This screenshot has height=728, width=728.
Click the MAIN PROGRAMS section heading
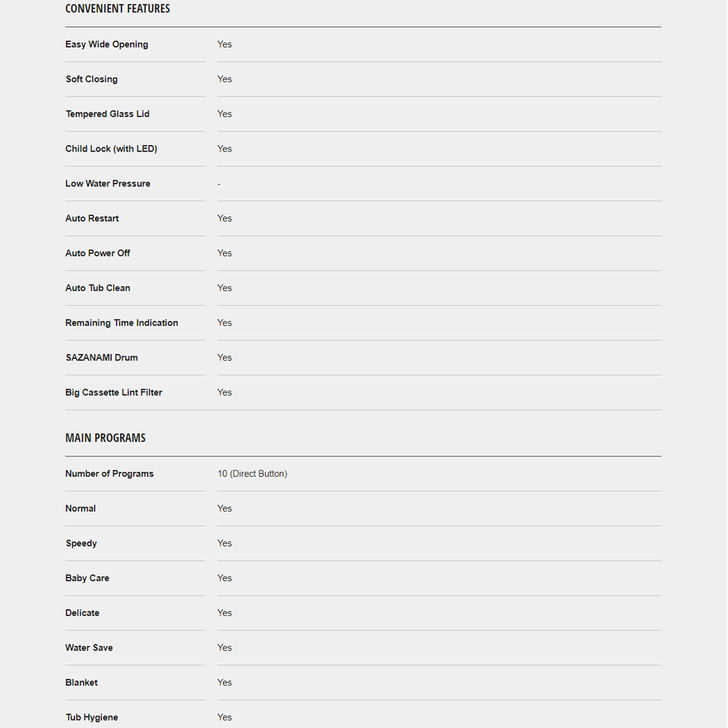(105, 438)
